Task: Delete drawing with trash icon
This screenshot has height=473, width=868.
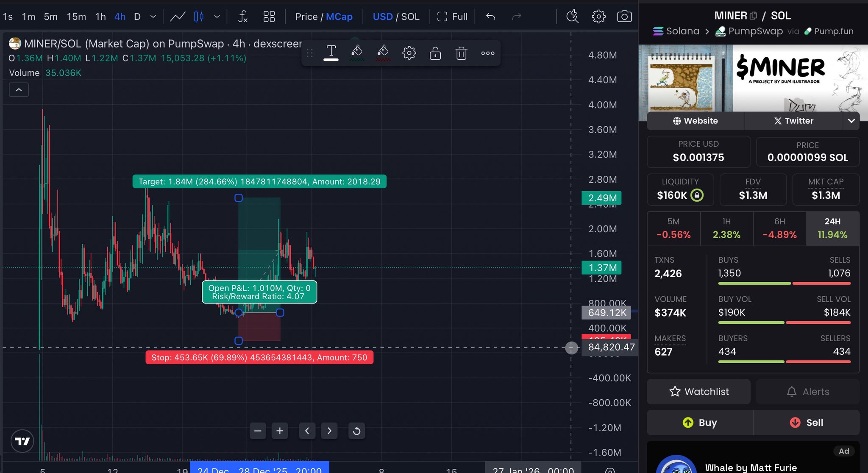Action: pyautogui.click(x=461, y=53)
